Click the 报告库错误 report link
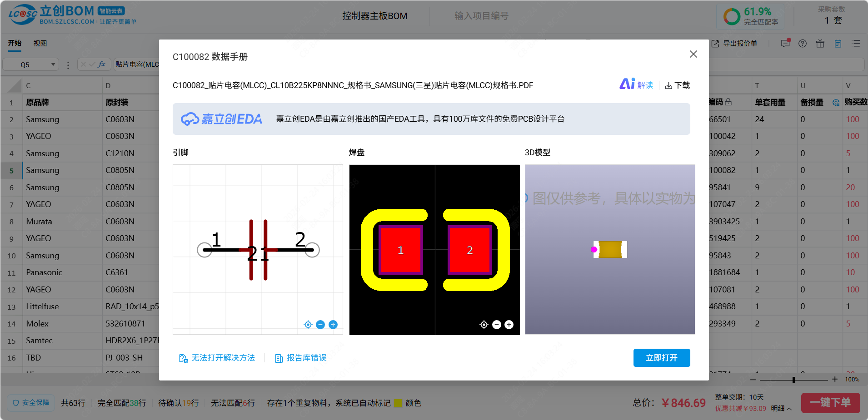Image resolution: width=868 pixels, height=420 pixels. (301, 358)
